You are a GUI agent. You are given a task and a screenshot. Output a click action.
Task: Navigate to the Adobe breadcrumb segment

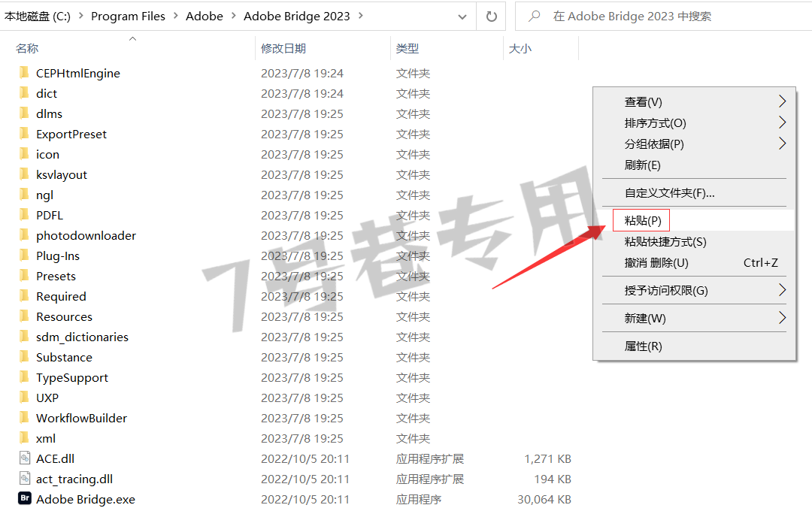click(x=205, y=16)
